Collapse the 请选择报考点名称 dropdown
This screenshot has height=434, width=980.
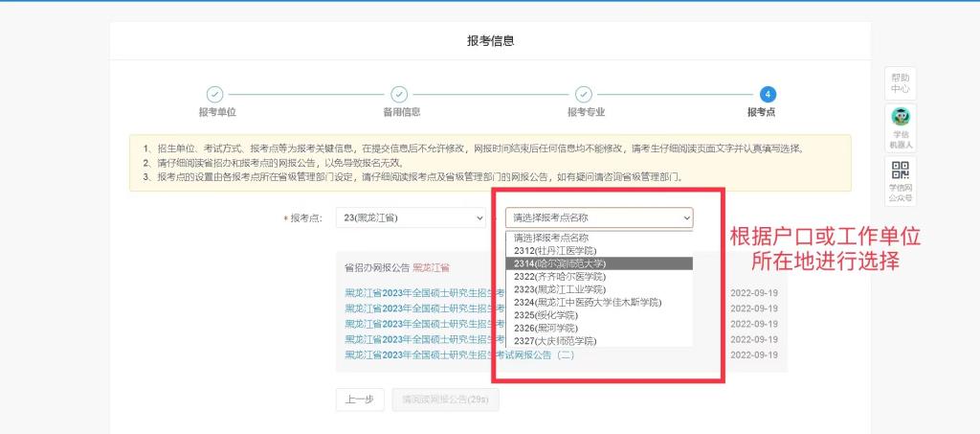599,218
